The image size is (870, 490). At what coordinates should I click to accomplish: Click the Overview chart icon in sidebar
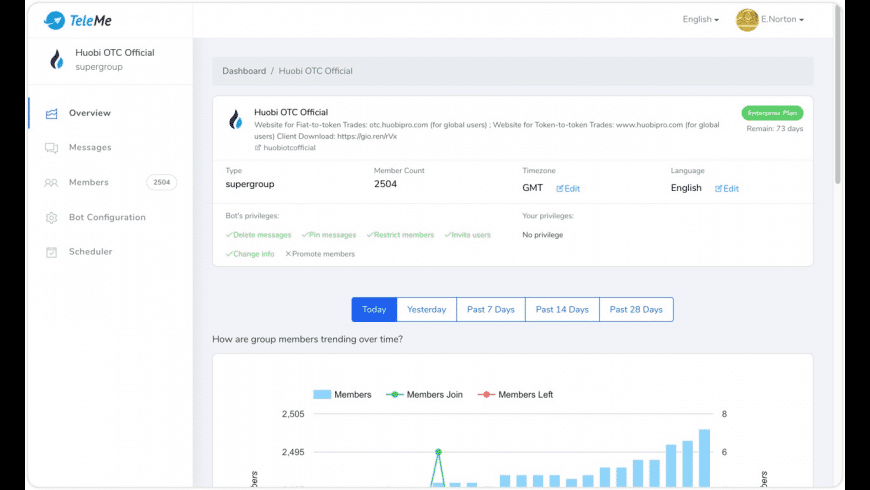point(51,113)
